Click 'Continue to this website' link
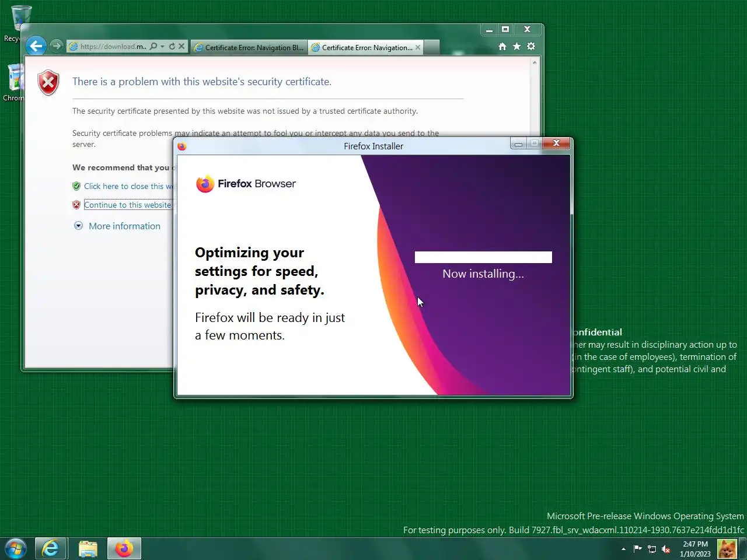This screenshot has height=560, width=747. pyautogui.click(x=128, y=205)
